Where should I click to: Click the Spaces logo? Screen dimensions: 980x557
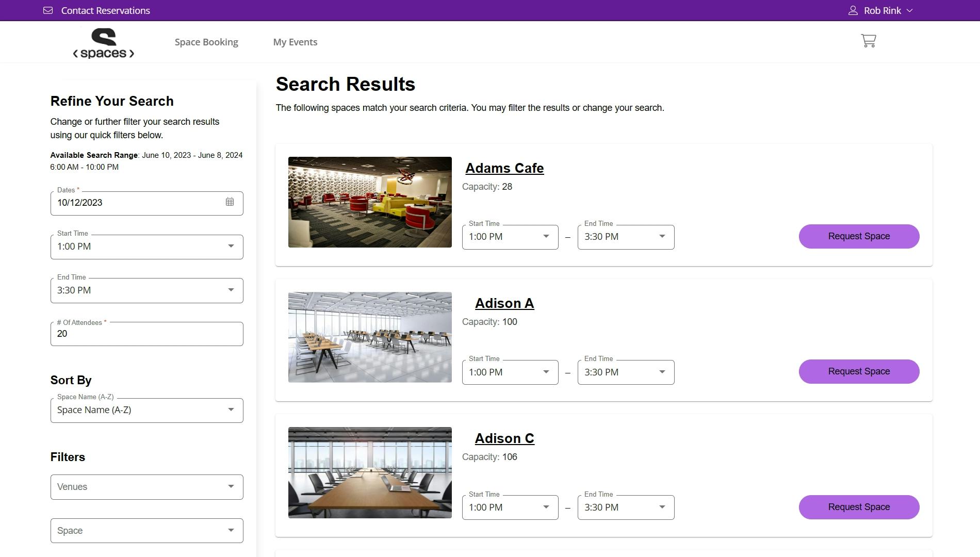click(x=104, y=43)
